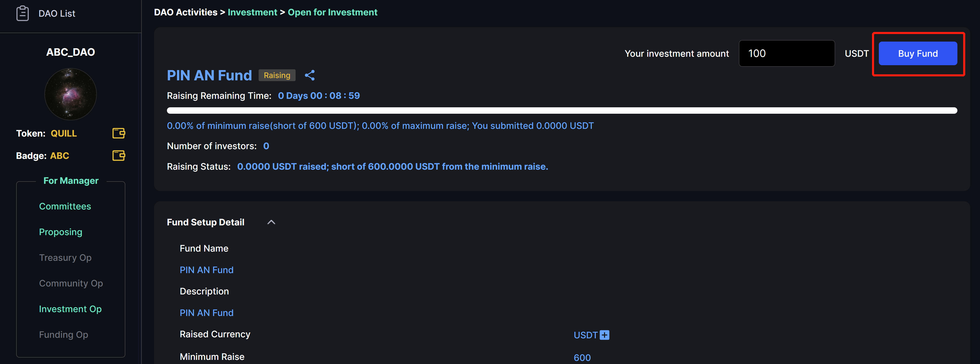Click the DAO List label

(x=57, y=14)
